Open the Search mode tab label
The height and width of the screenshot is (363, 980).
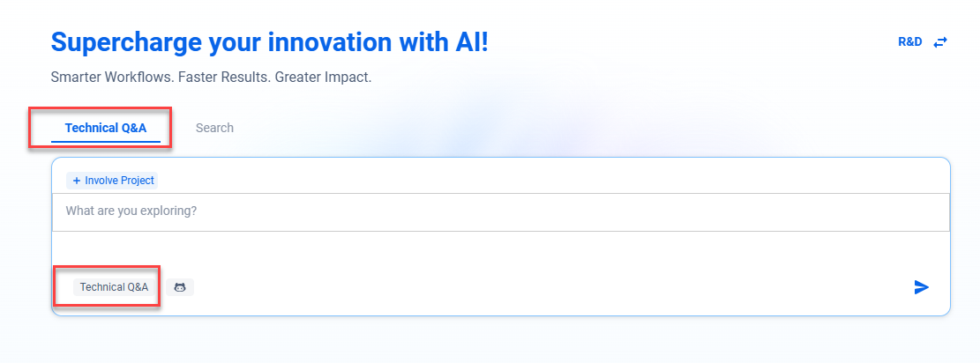(214, 128)
